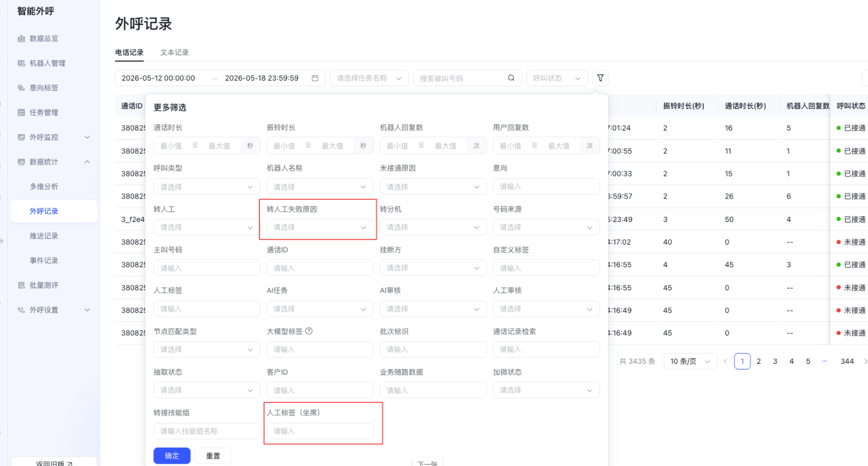Viewport: 868px width, 466px height.
Task: Open the date range calendar icon
Action: [x=315, y=78]
